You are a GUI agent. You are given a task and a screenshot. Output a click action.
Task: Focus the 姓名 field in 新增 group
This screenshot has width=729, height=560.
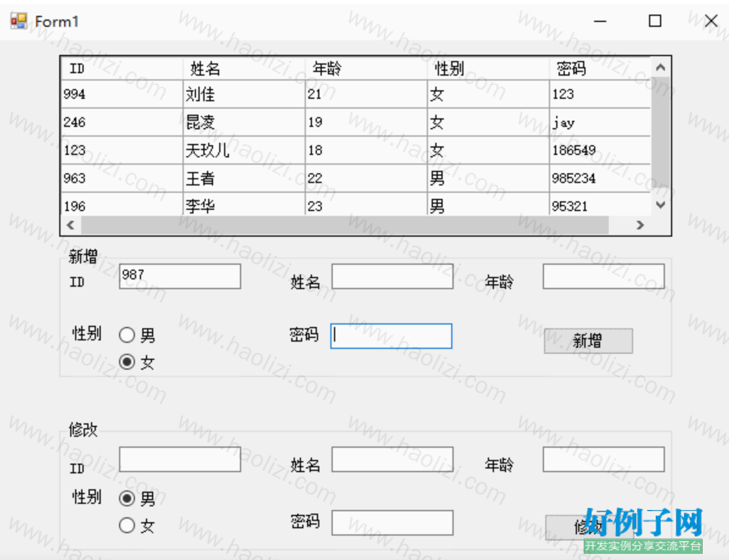393,276
